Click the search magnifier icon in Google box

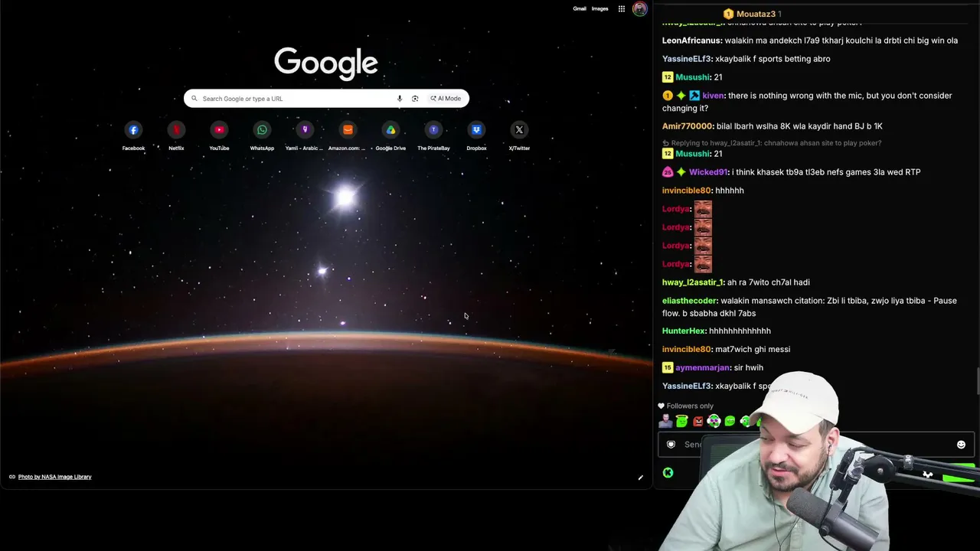pos(194,99)
